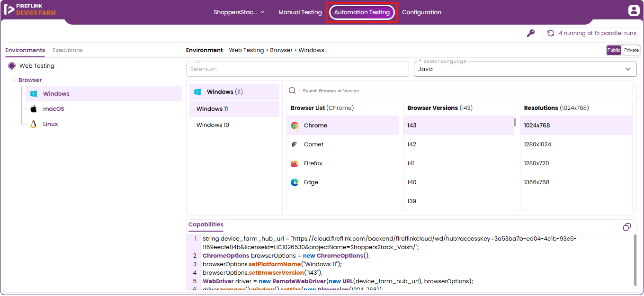Click the access key icon
The height and width of the screenshot is (296, 644).
[x=531, y=33]
